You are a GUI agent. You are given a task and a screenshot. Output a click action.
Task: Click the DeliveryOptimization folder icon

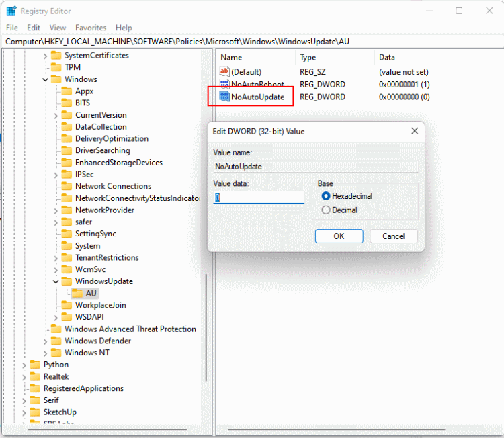coord(67,138)
